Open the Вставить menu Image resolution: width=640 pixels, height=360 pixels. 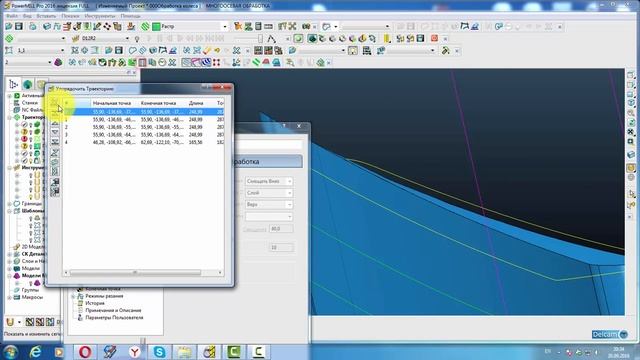pyautogui.click(x=46, y=16)
